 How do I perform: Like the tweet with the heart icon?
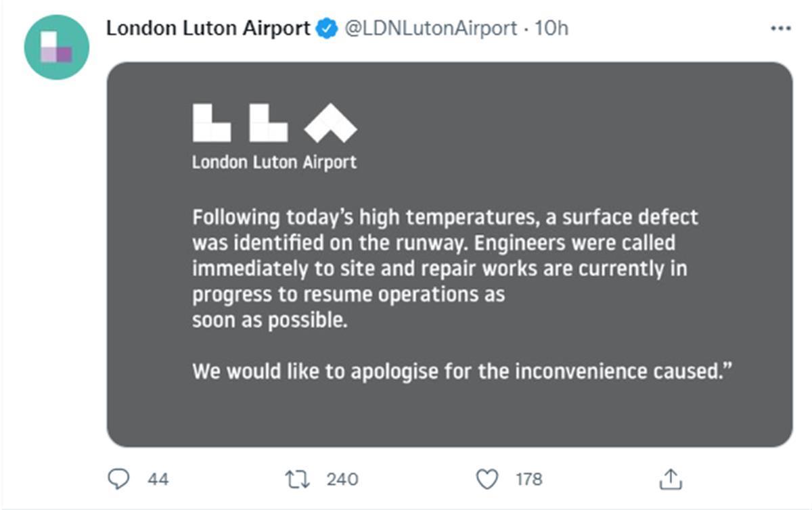point(487,480)
